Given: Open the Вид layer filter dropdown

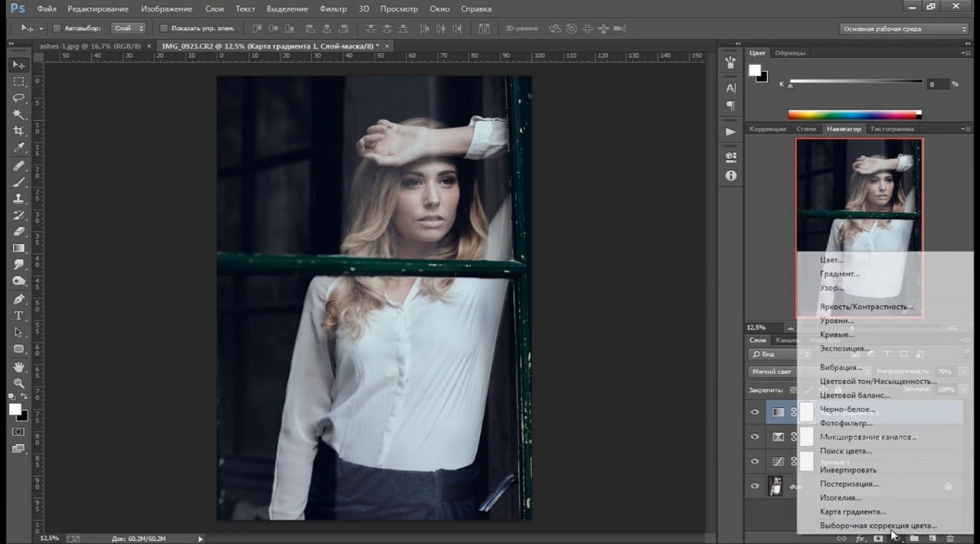Looking at the screenshot, I should [x=779, y=354].
